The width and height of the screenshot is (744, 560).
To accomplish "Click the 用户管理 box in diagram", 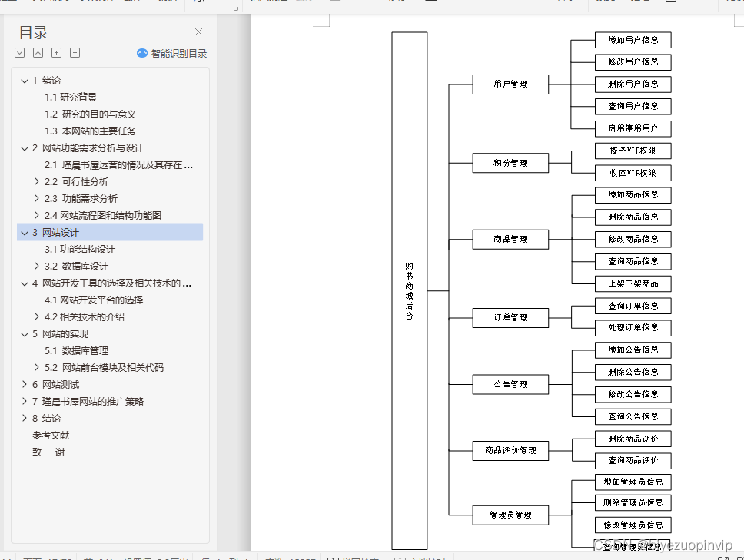I will tap(510, 84).
